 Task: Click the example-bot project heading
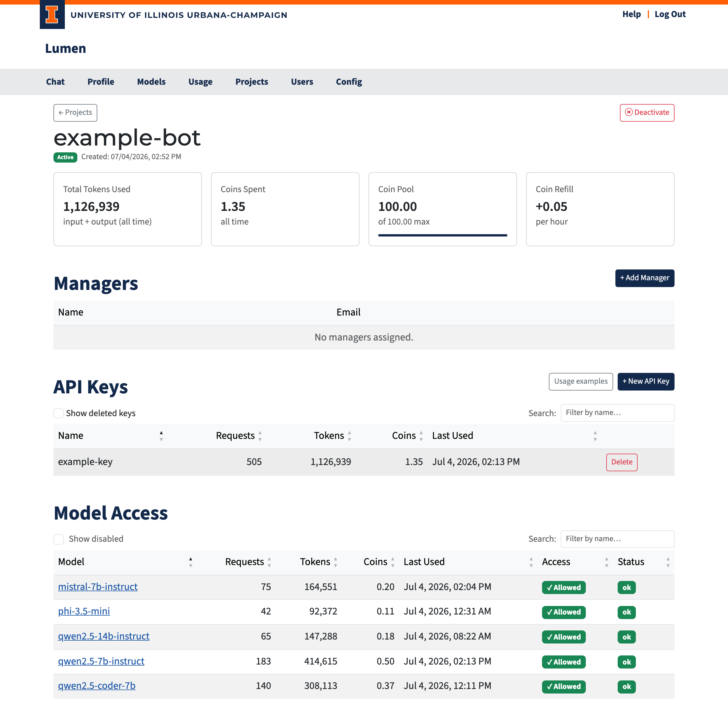click(127, 138)
